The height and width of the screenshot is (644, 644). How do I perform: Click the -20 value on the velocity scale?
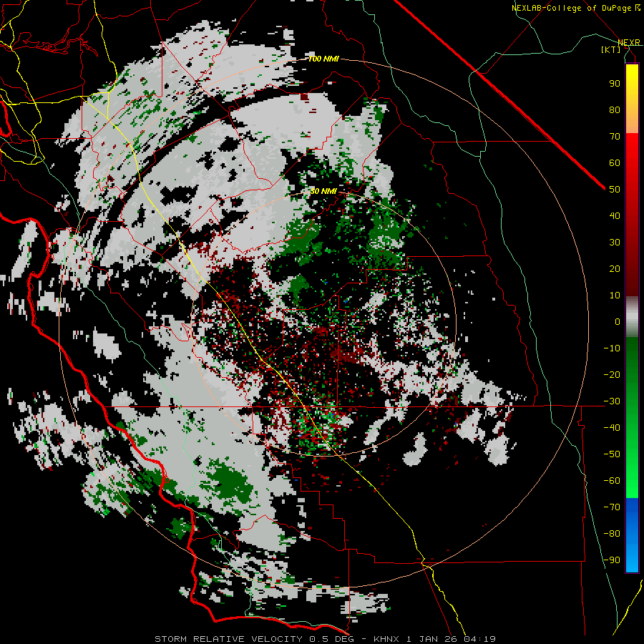pyautogui.click(x=612, y=375)
